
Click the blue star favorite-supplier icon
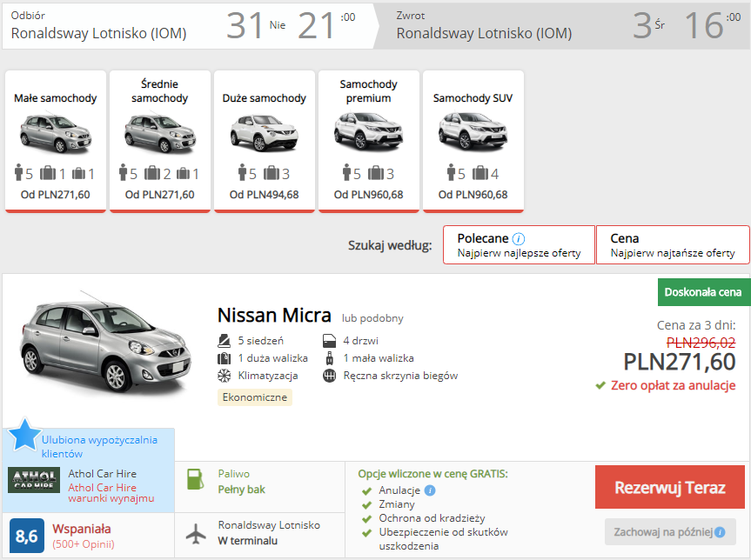pyautogui.click(x=25, y=435)
